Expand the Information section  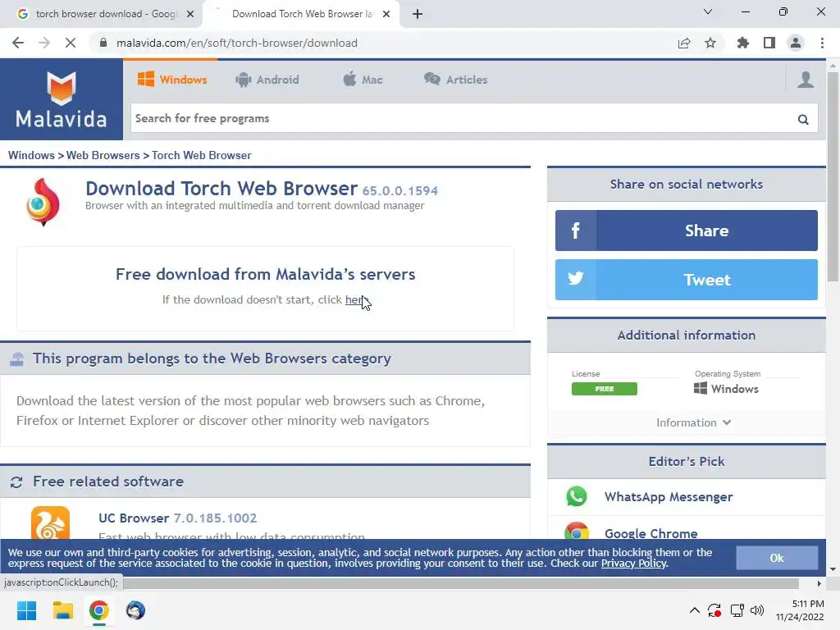[x=693, y=422]
